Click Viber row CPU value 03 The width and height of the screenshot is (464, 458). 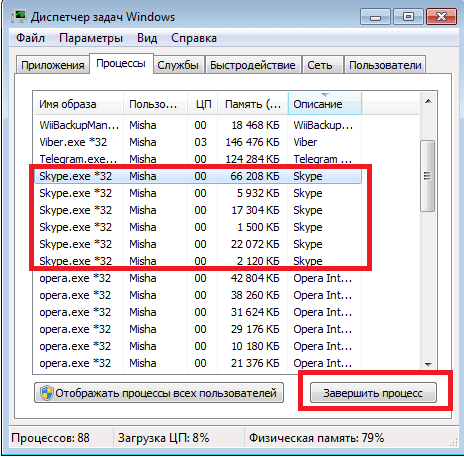[200, 142]
